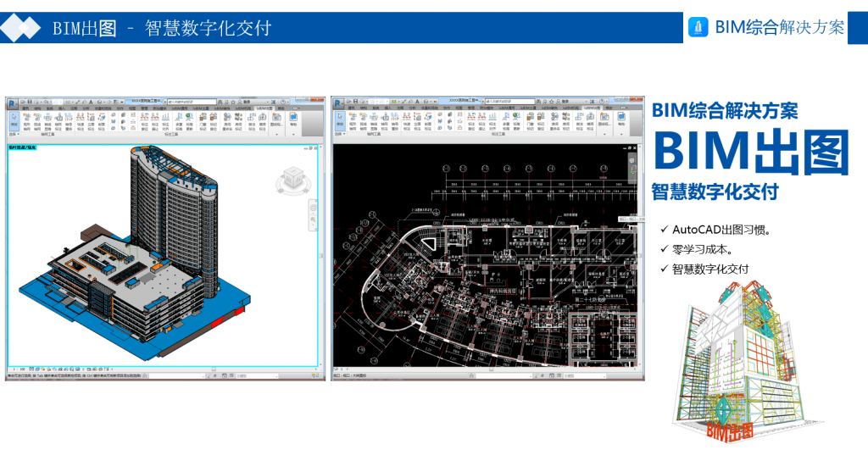The height and width of the screenshot is (461, 868).
Task: Choose the 快速标注 tool in left window ribbon
Action: (x=81, y=121)
